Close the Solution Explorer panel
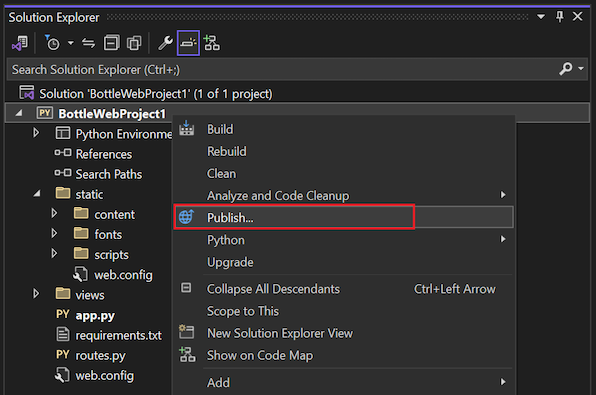The width and height of the screenshot is (596, 395). 577,17
